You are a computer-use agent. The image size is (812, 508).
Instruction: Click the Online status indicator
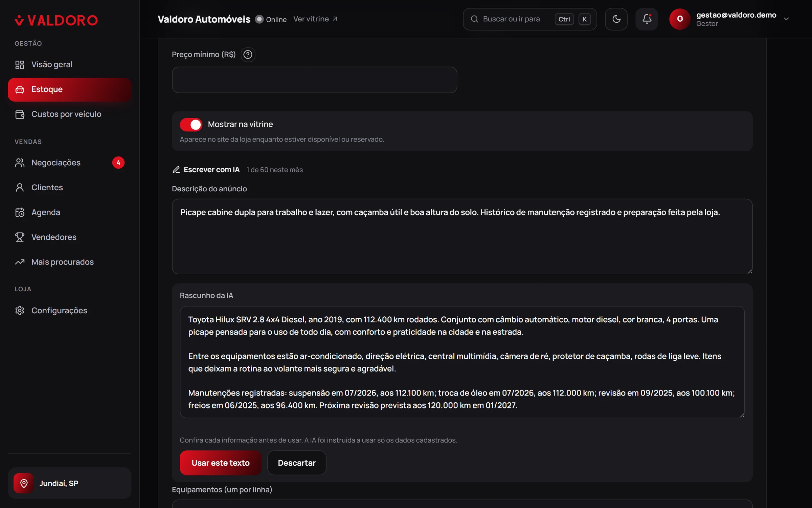[x=271, y=19]
